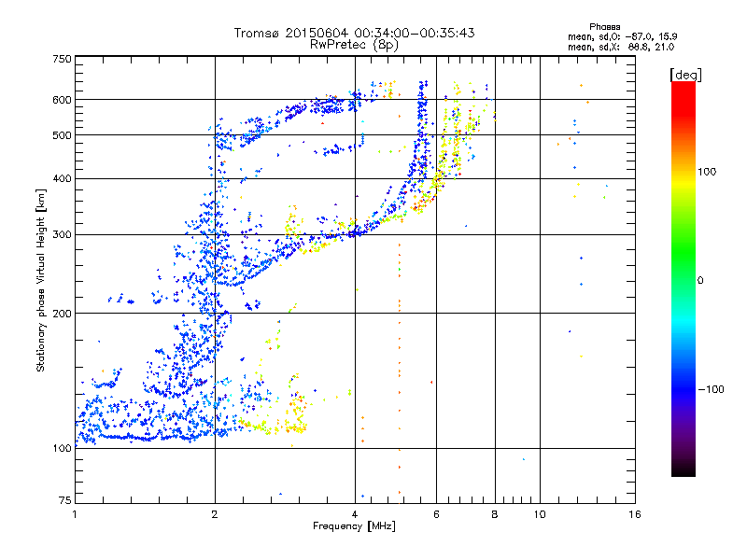Click the 'mean, sd,O: -87.0, 15.9' text
Screen dimensions: 747x560
point(622,36)
